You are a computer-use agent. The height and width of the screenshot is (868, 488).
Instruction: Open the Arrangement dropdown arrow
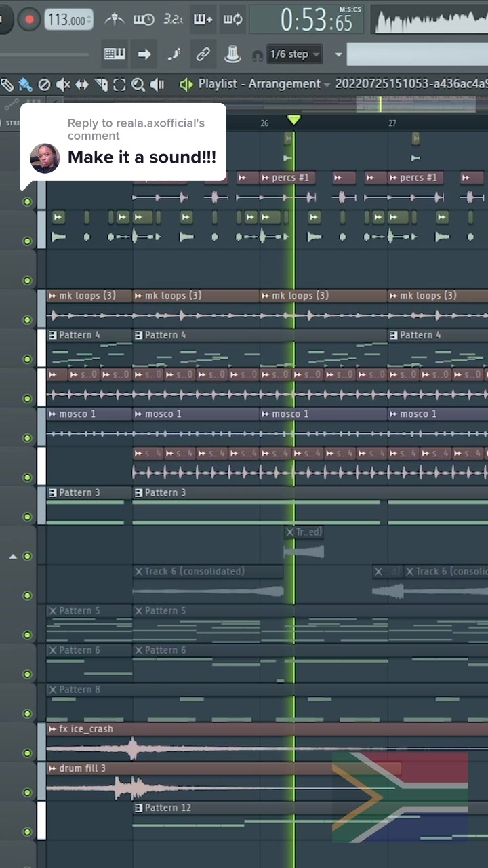(327, 85)
